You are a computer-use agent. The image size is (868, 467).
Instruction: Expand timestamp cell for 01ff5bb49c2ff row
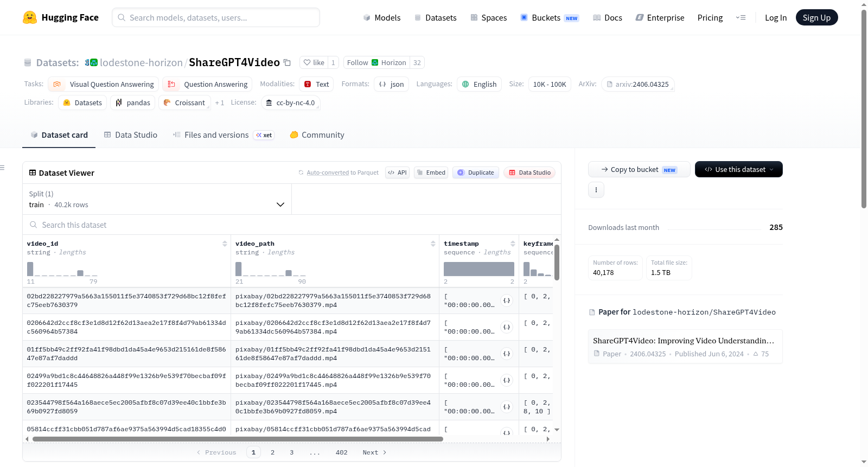coord(507,354)
